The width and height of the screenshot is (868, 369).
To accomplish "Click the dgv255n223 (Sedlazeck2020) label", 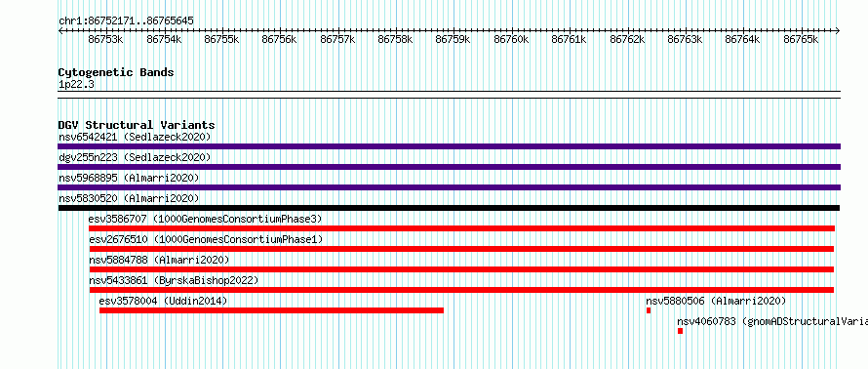I will coord(135,157).
